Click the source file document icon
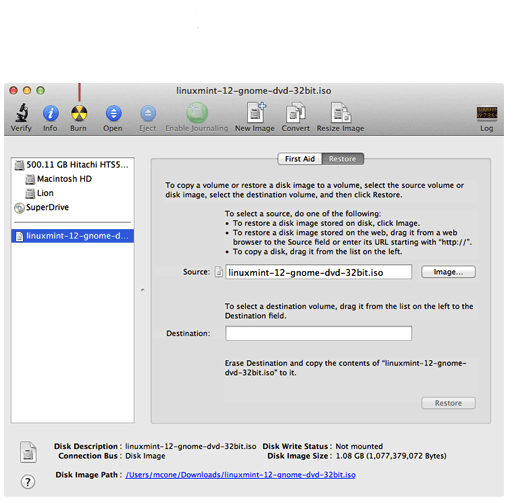The height and width of the screenshot is (500, 507). [x=218, y=272]
